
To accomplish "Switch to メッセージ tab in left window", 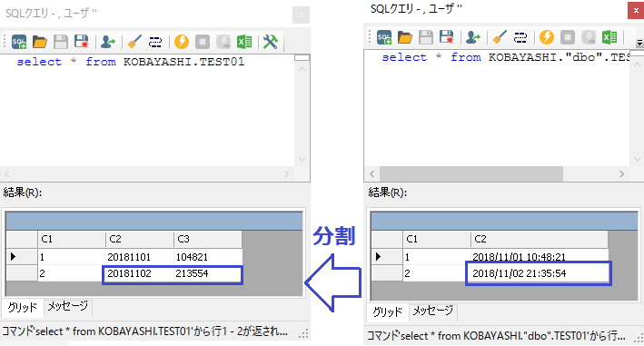I will [x=68, y=307].
